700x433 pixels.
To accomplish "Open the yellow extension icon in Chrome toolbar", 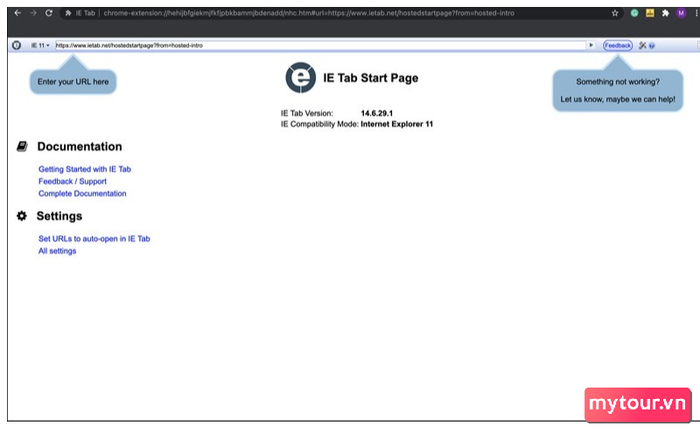I will [650, 13].
